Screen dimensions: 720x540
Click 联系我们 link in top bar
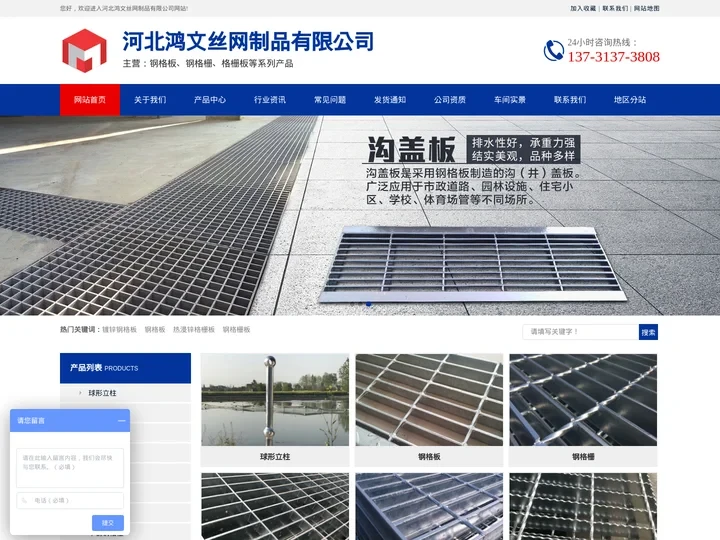tap(615, 8)
